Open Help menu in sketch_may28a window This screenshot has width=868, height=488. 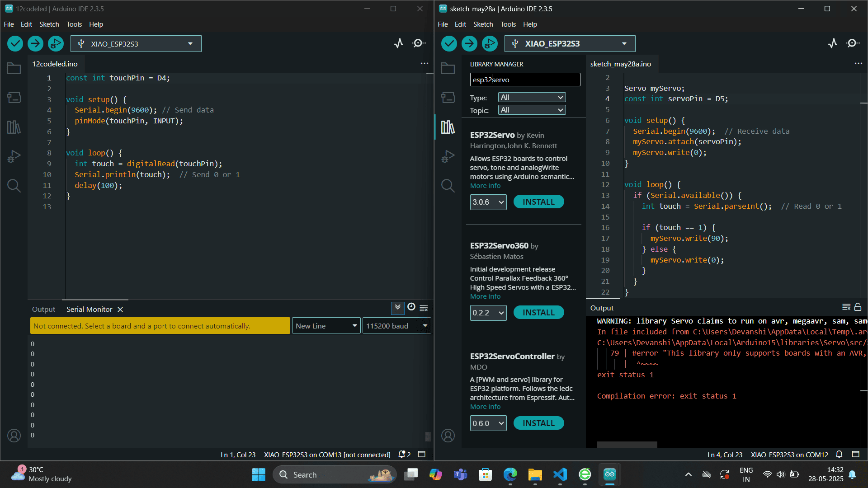click(x=530, y=24)
